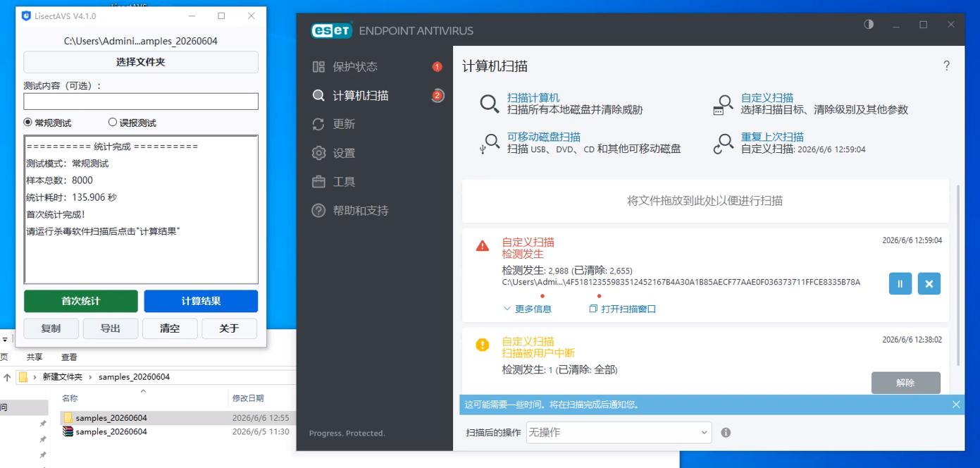
Task: Click the yellow exclamation icon of interrupted scan
Action: (483, 345)
